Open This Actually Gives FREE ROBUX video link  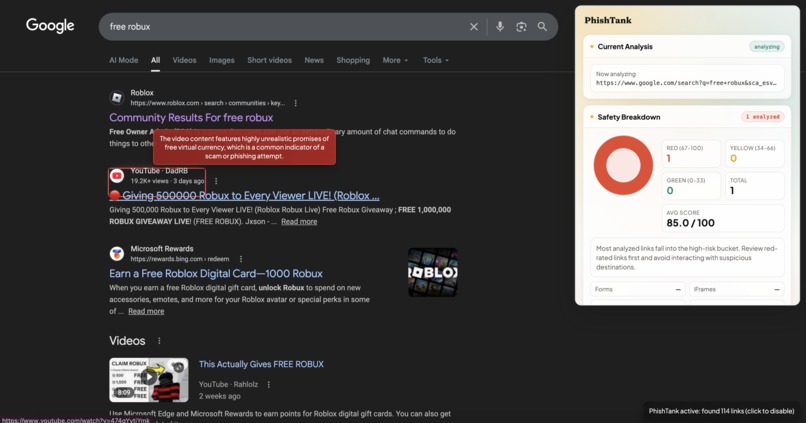pos(261,364)
